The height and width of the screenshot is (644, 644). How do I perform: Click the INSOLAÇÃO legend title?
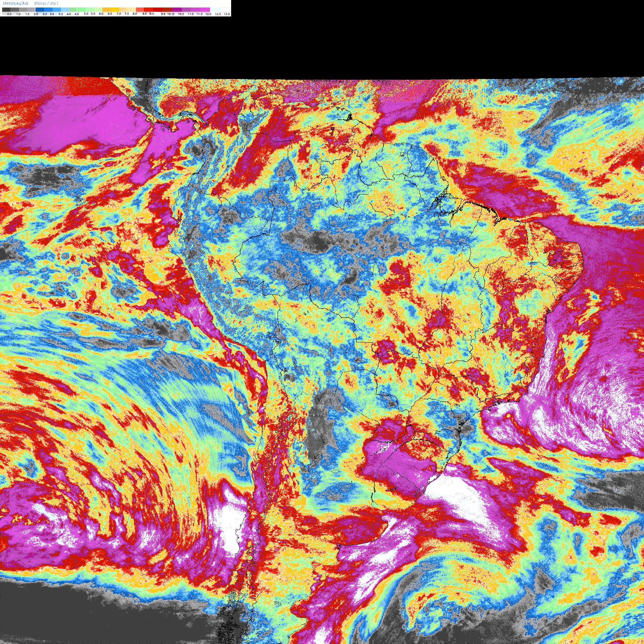16,3
